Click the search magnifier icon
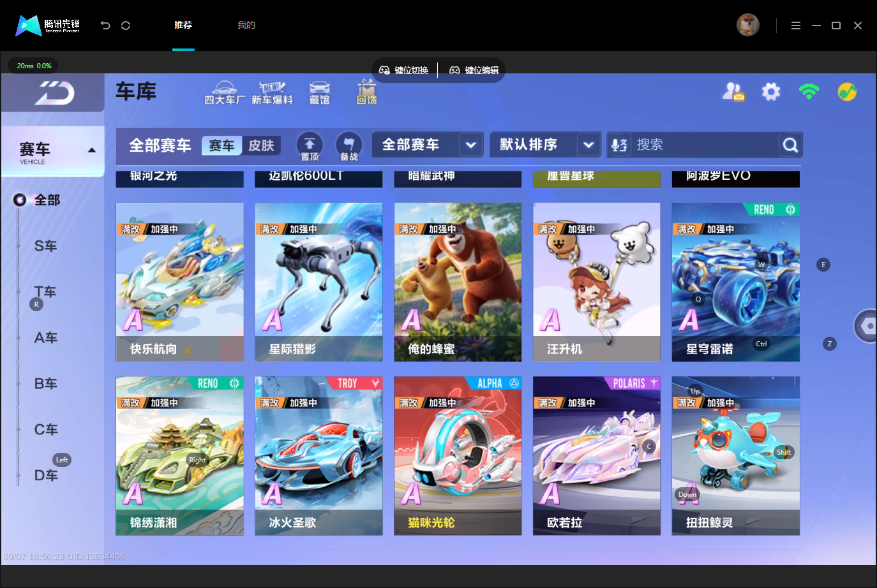 click(790, 145)
